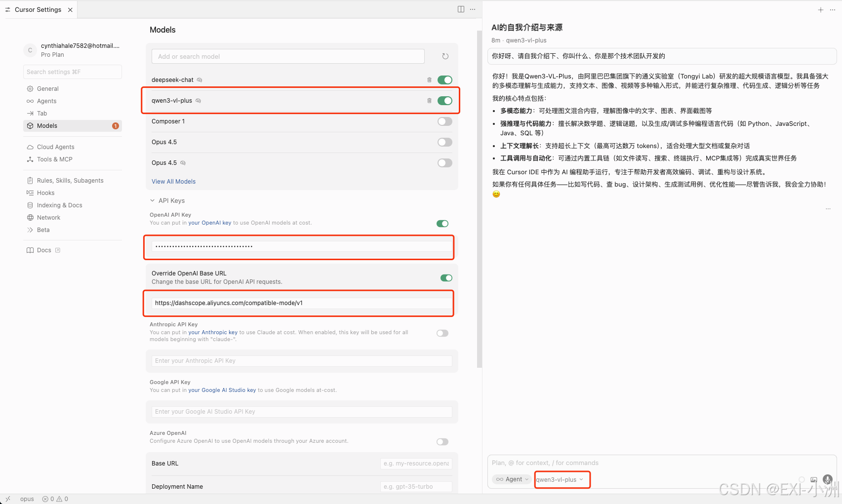
Task: Delete the qwen3-vl-plus model
Action: coord(429,101)
